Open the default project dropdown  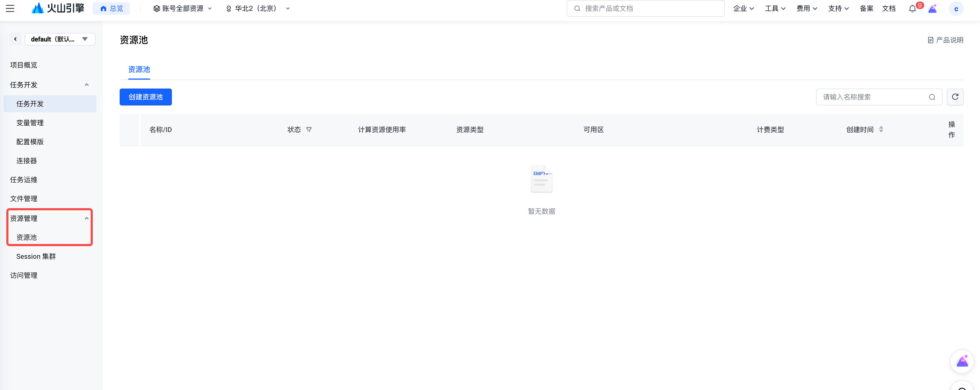tap(60, 39)
